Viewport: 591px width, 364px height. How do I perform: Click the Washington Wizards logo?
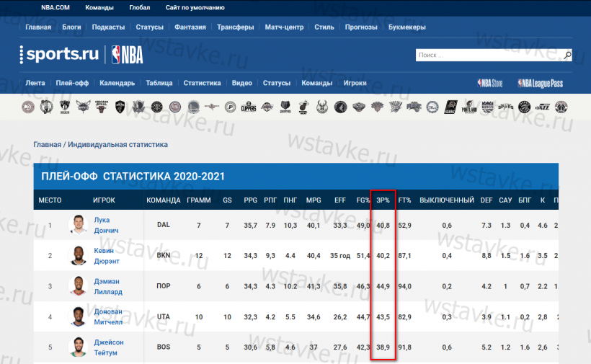point(561,107)
